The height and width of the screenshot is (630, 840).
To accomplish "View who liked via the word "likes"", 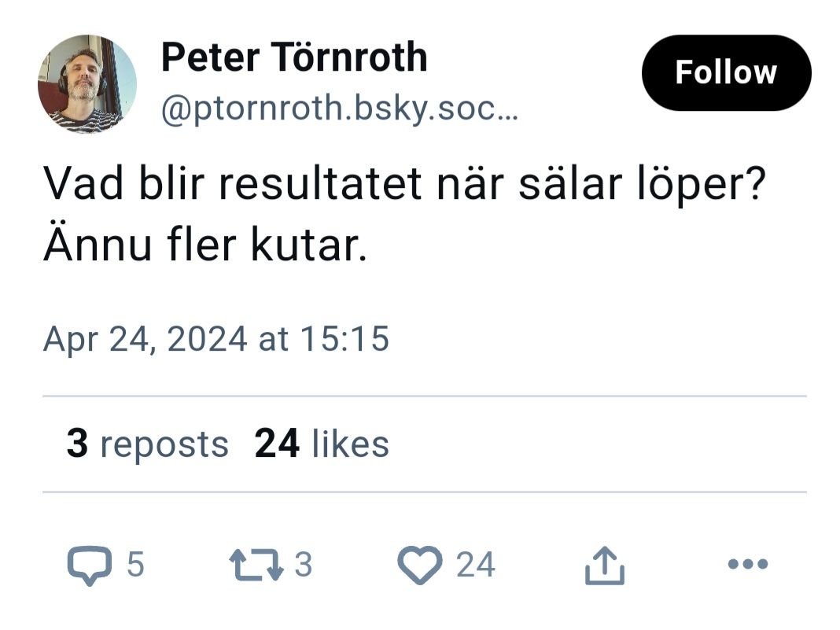I will 350,444.
